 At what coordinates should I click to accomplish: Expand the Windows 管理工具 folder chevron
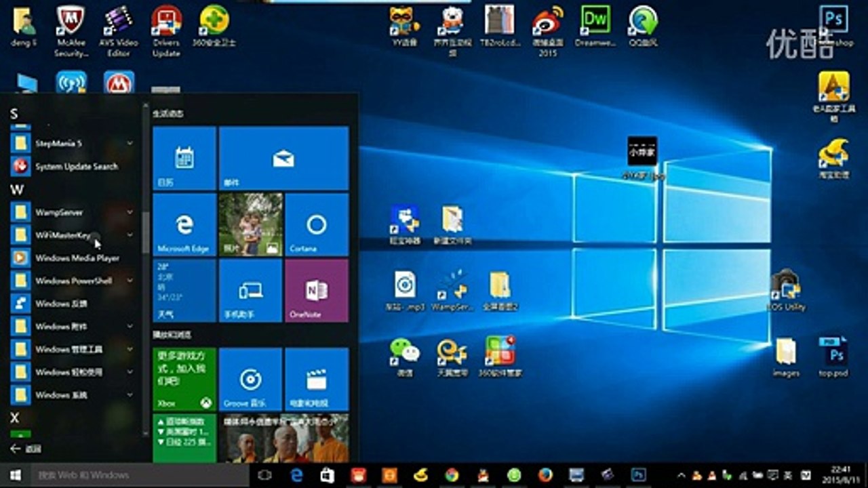pos(130,349)
